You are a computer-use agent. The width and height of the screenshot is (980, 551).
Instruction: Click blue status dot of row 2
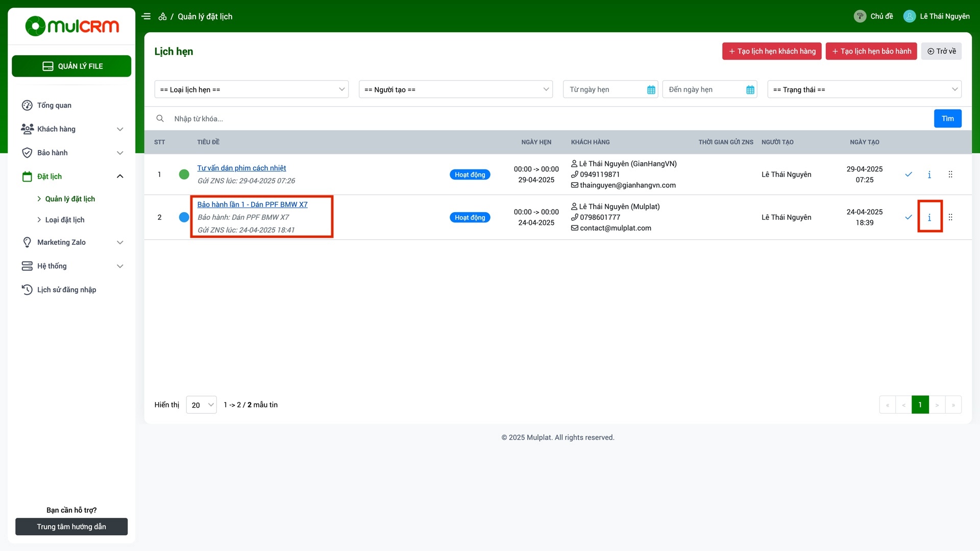(x=184, y=217)
